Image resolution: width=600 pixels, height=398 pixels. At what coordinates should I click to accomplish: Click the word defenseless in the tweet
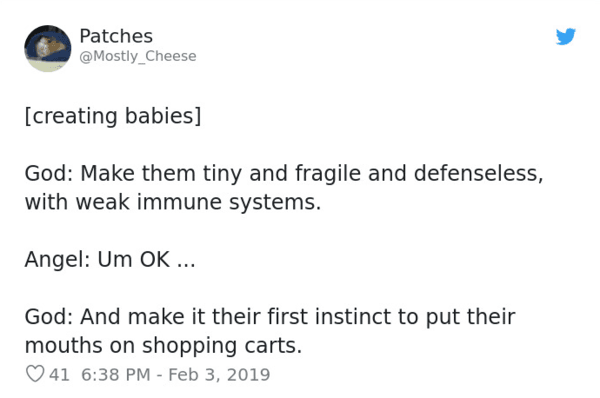478,173
